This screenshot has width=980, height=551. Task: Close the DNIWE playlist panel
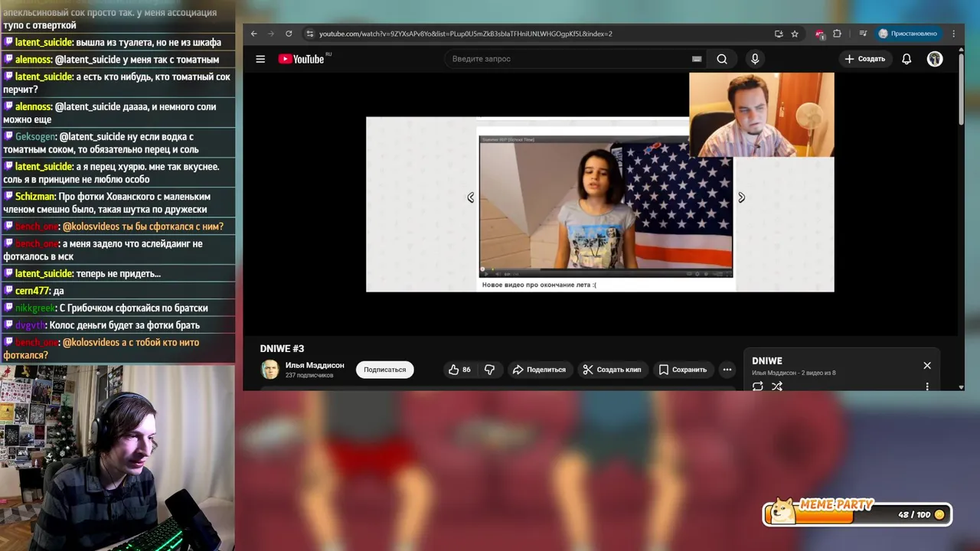(x=927, y=365)
